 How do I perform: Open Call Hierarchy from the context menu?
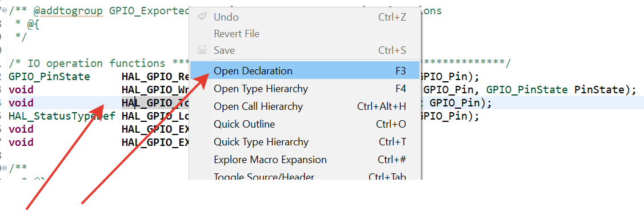click(305, 106)
